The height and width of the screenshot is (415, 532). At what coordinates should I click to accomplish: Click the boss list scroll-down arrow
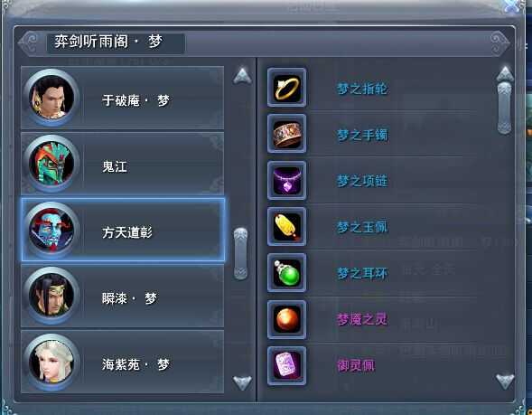242,382
